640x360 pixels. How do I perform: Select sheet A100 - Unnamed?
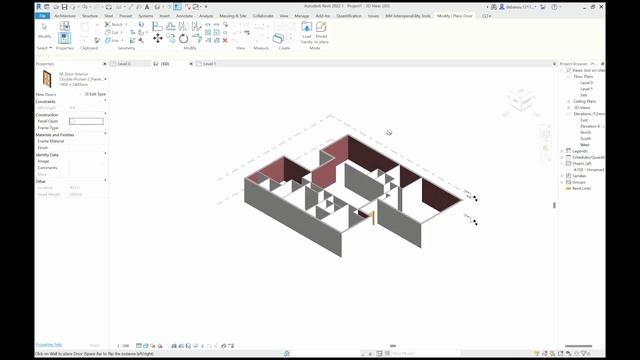[589, 170]
